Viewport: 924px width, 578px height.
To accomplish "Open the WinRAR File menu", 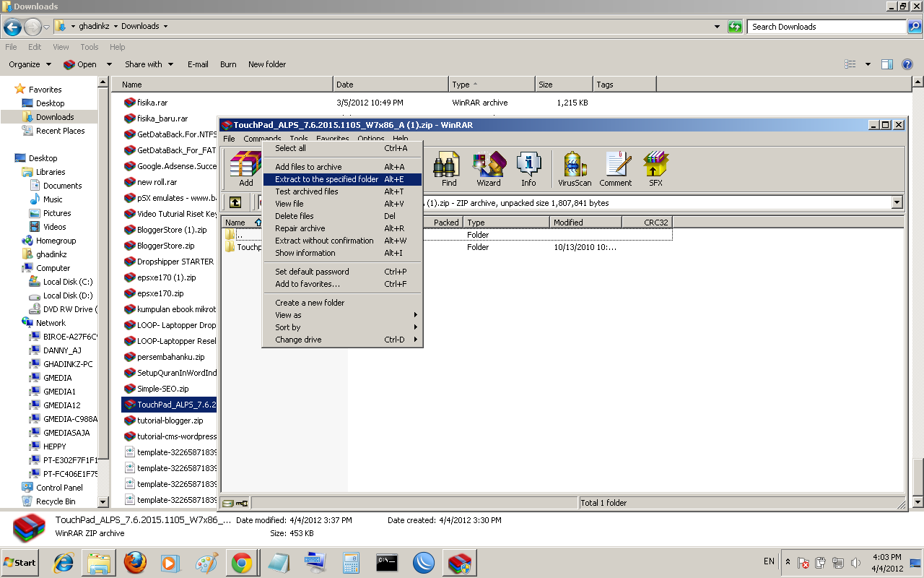I will coord(229,139).
